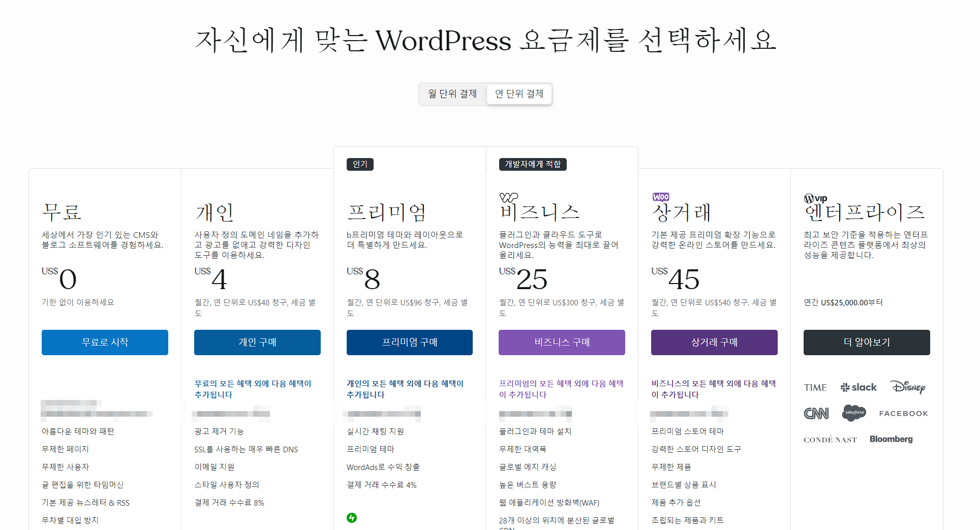Click feature 조립되는 제품과 키트
Viewport: 980px width, 530px height.
688,520
